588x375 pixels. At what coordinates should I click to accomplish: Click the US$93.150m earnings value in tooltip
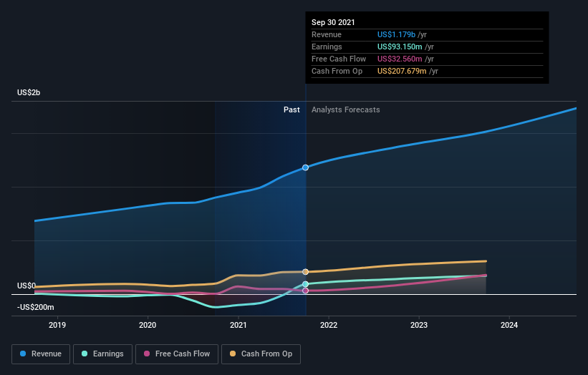400,47
